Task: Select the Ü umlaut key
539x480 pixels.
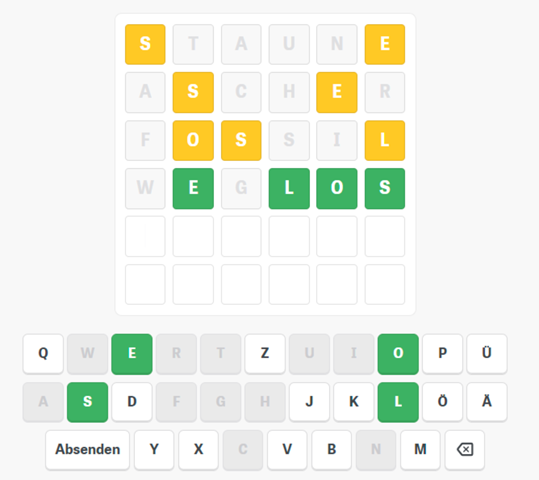Action: (x=487, y=353)
